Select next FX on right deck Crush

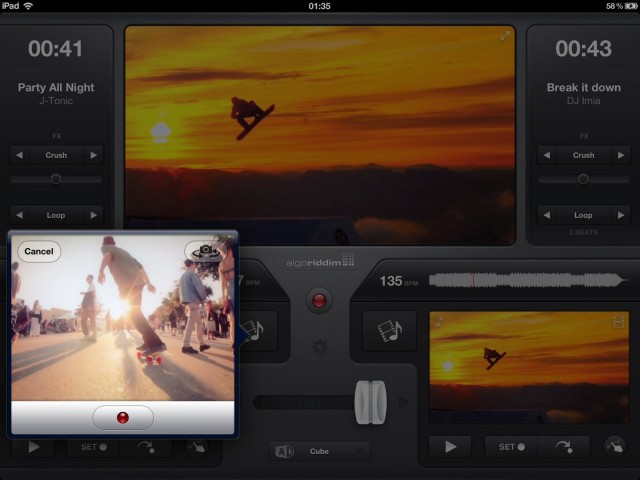click(621, 155)
